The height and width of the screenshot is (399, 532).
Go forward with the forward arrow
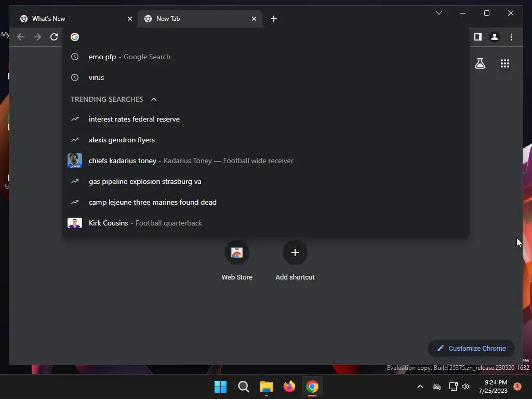tap(37, 37)
